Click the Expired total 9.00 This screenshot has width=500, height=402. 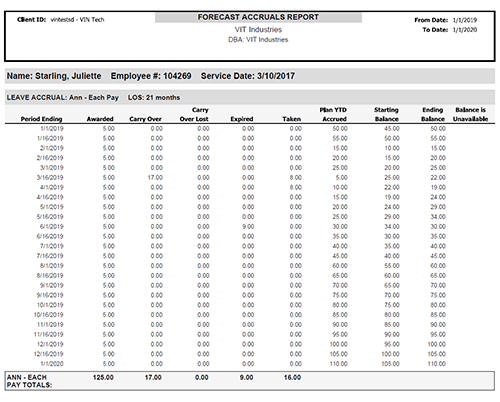point(246,377)
